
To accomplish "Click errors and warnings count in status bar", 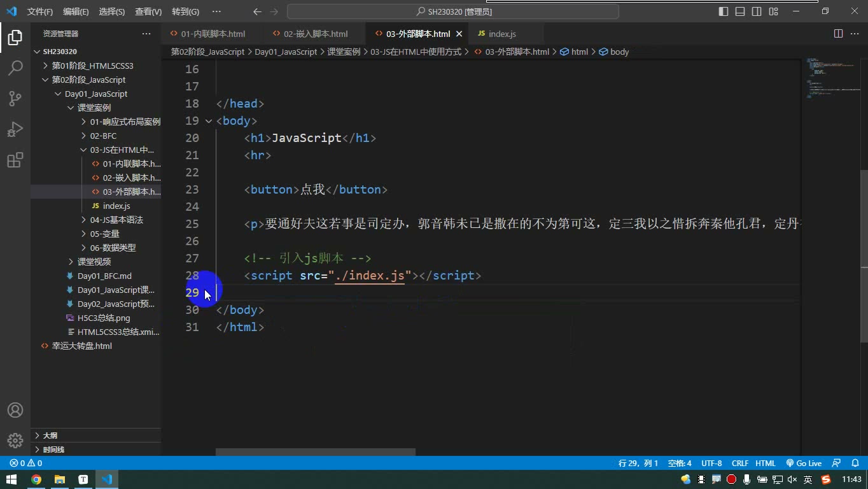I will pos(26,464).
